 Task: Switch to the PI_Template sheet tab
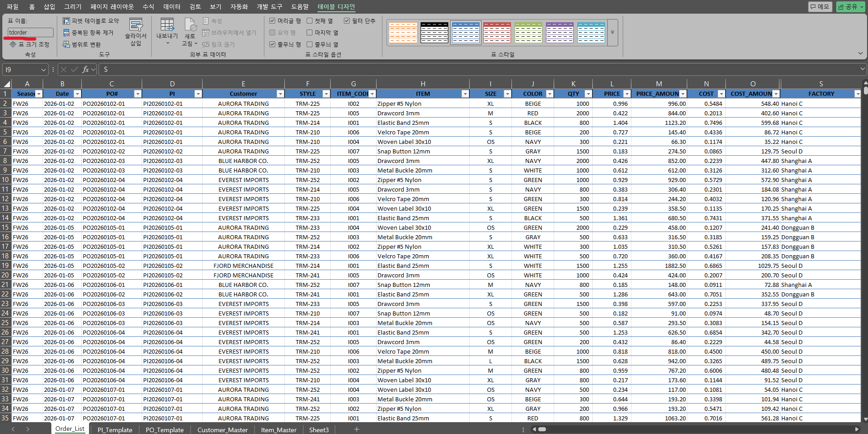[115, 429]
